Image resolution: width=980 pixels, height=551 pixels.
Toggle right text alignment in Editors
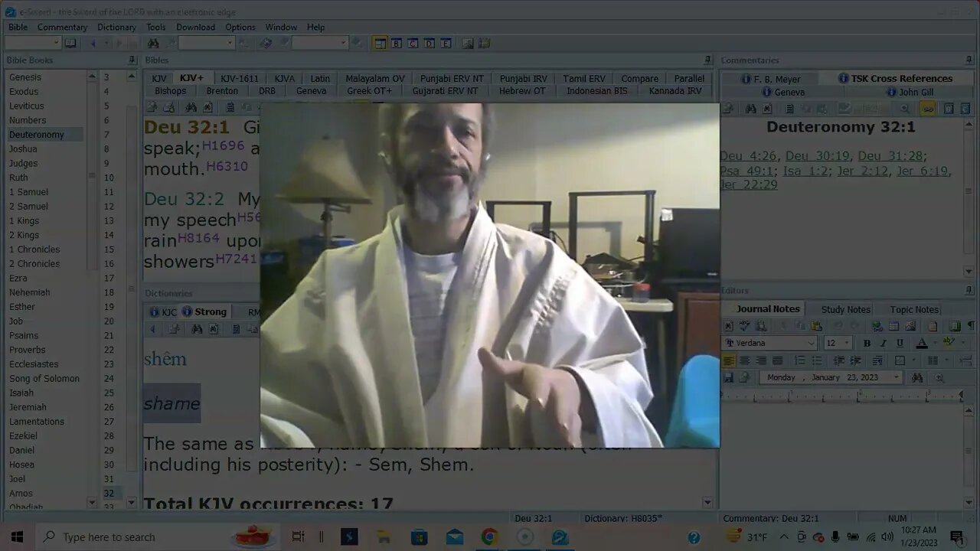[x=761, y=361]
